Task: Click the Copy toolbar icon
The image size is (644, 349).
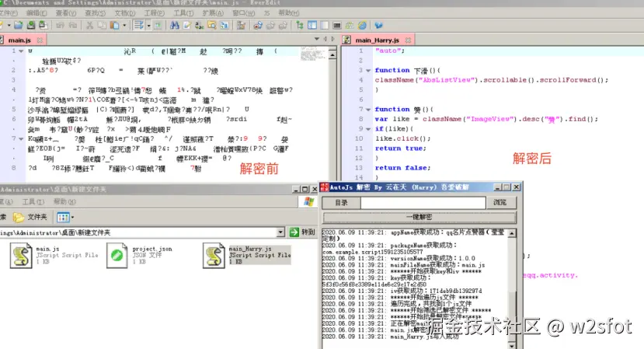Action: (102, 26)
